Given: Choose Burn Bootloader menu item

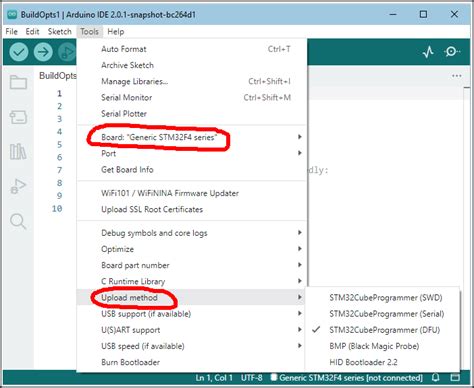Looking at the screenshot, I should point(192,362).
